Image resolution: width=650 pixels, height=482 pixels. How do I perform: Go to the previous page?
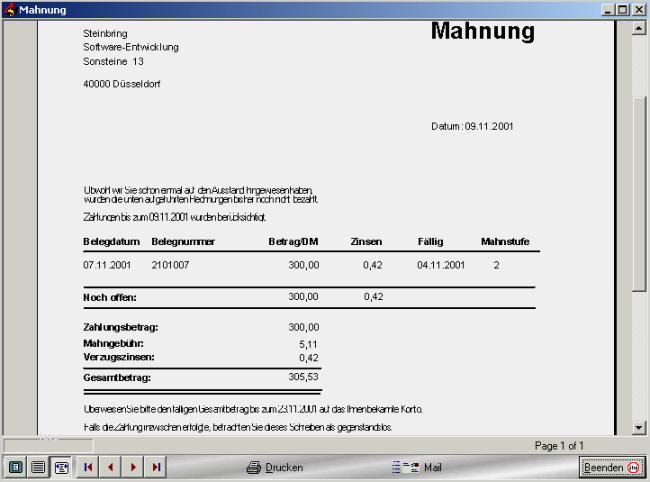pyautogui.click(x=111, y=467)
